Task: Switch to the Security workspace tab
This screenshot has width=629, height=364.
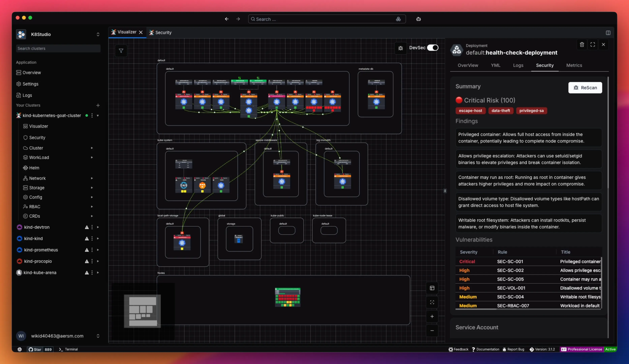Action: pos(160,32)
